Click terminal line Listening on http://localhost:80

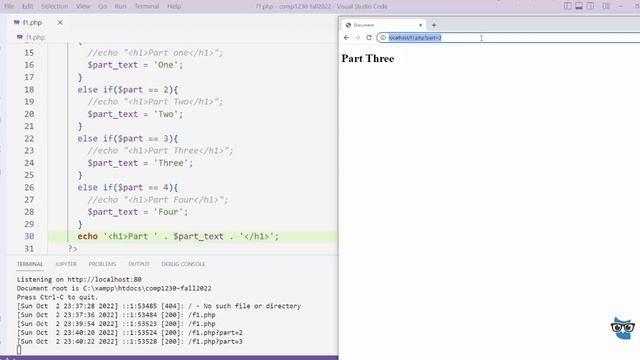pyautogui.click(x=79, y=280)
